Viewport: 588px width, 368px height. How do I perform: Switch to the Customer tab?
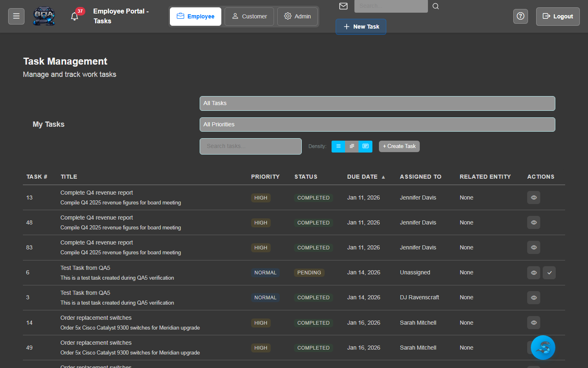[249, 16]
